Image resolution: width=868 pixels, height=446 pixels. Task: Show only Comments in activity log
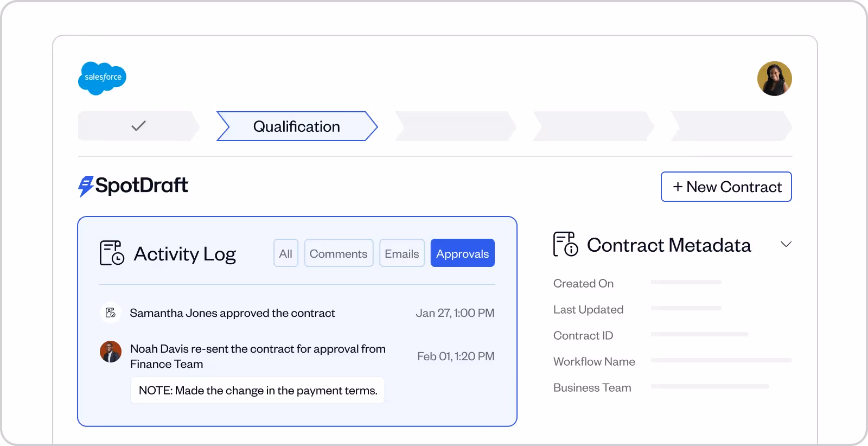point(339,253)
